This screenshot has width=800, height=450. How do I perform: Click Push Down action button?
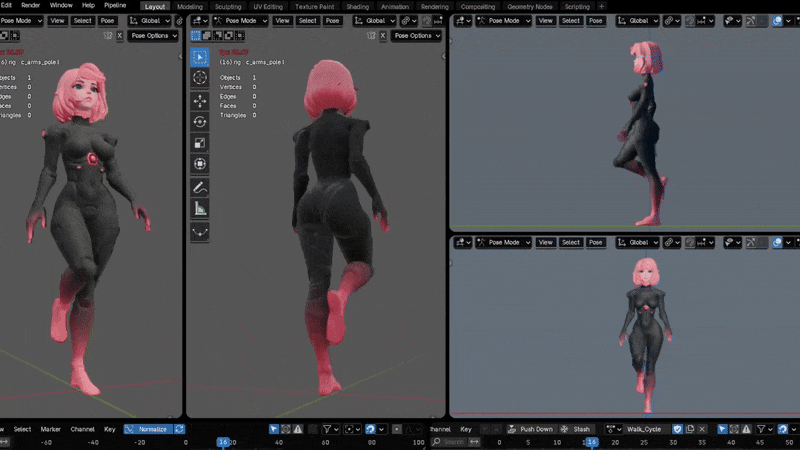[531, 430]
